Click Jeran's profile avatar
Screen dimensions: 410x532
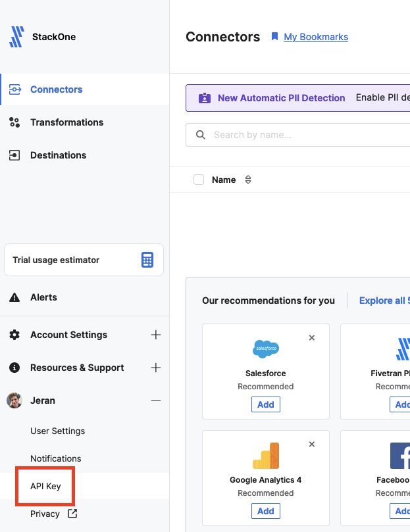(x=14, y=400)
